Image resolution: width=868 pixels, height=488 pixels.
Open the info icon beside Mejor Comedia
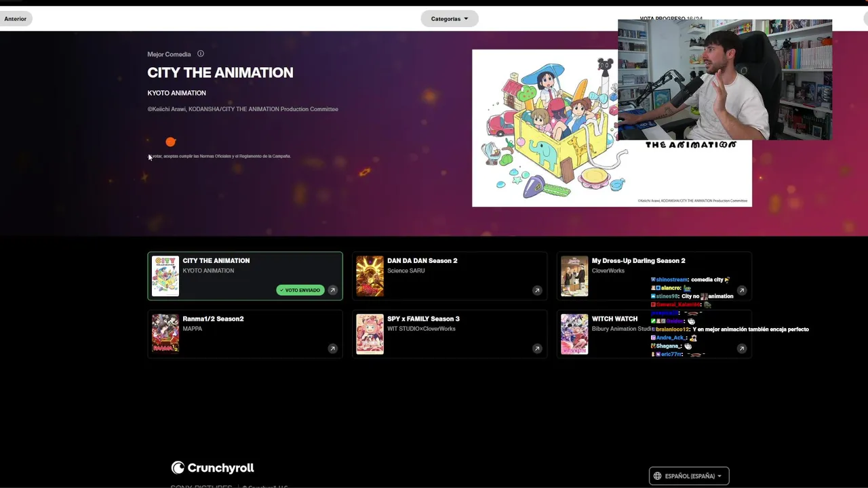pos(200,54)
